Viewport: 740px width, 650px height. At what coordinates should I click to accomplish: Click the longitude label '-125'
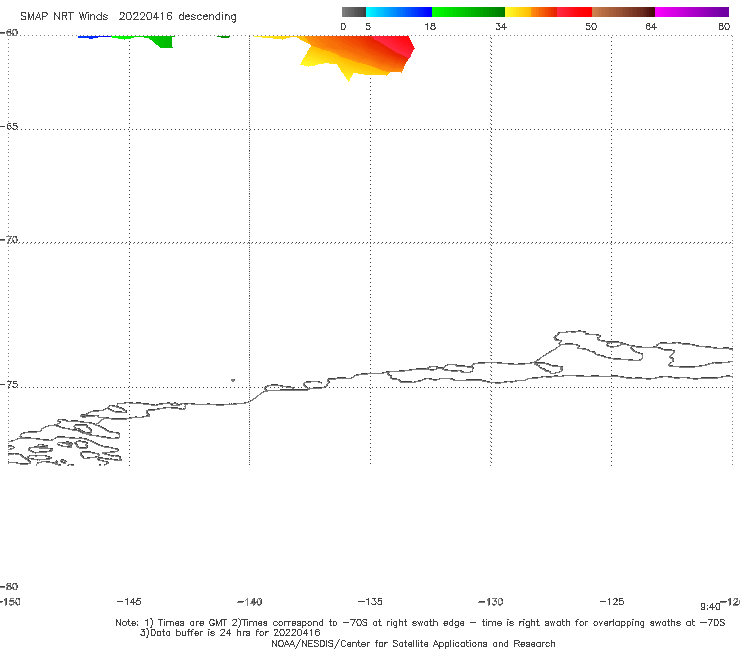612,601
